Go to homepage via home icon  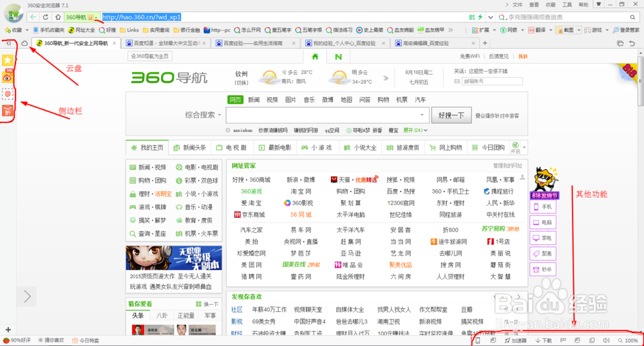coord(58,17)
